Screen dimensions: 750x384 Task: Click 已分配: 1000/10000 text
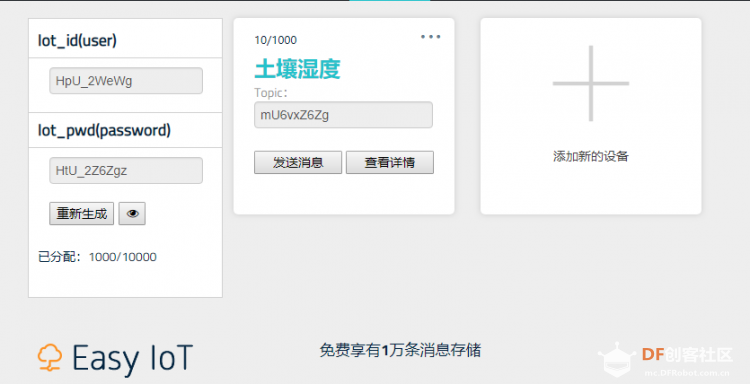coord(98,257)
